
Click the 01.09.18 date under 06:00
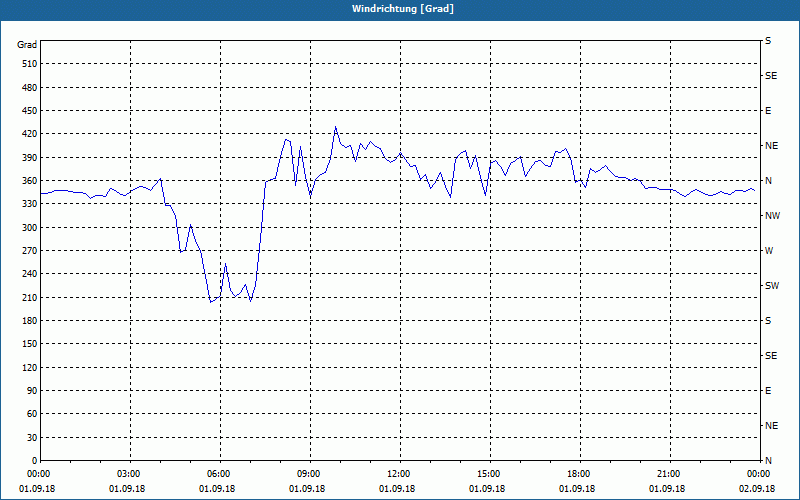pos(217,489)
